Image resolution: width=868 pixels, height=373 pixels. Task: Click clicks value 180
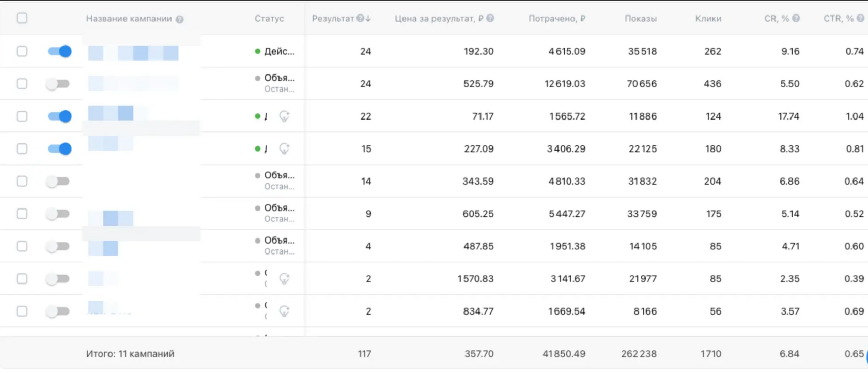point(713,149)
